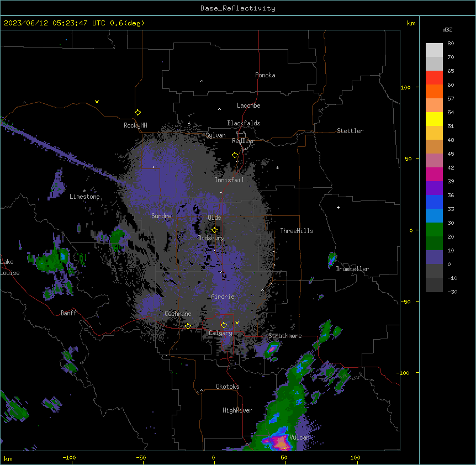Click the storm cell west of Drumheller
The image size is (476, 465).
(x=332, y=260)
